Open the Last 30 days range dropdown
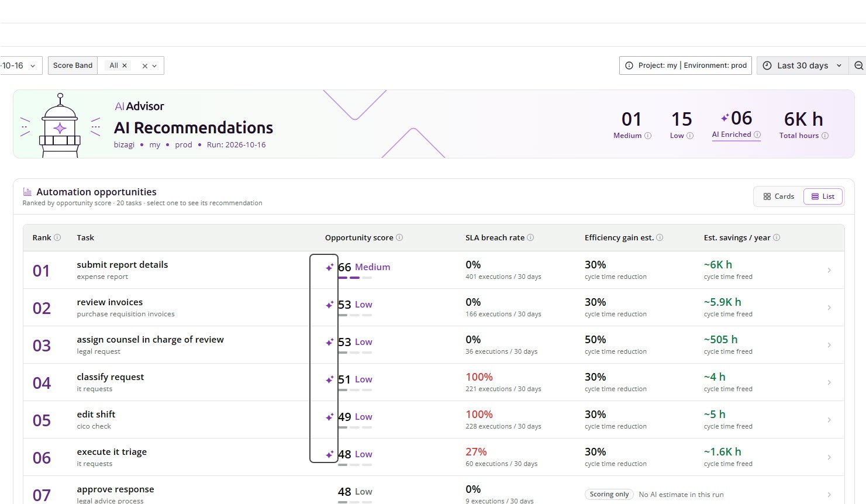This screenshot has height=504, width=866. pos(803,65)
